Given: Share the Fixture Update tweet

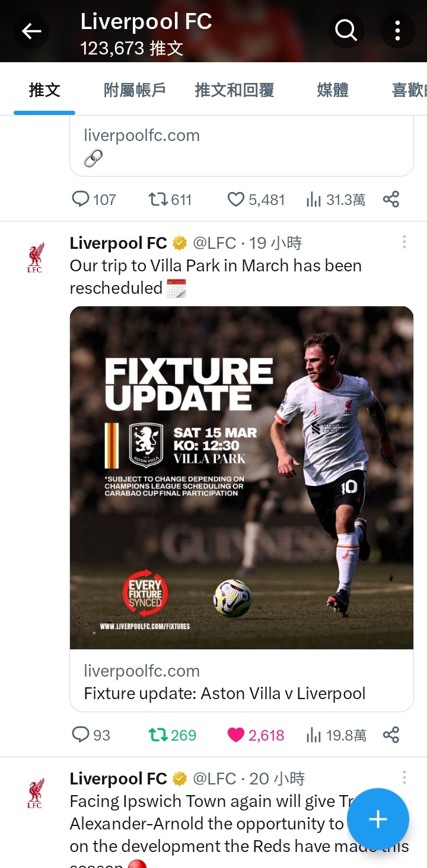Looking at the screenshot, I should [x=391, y=735].
